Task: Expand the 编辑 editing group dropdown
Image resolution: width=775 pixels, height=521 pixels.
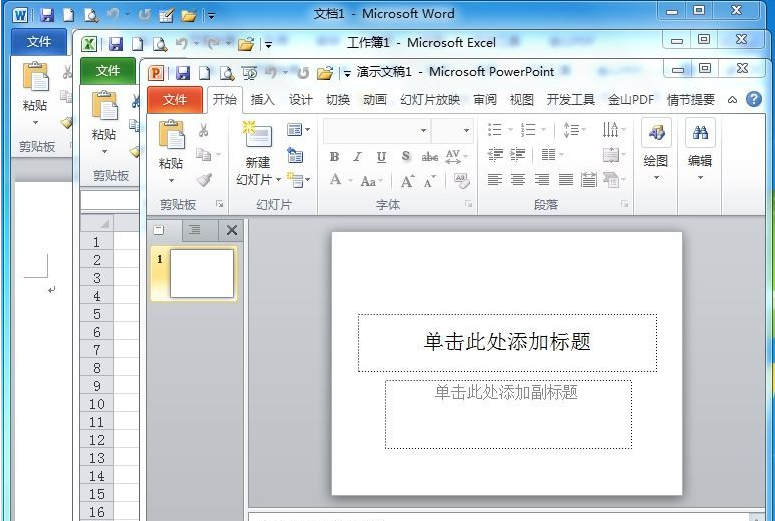Action: 700,177
